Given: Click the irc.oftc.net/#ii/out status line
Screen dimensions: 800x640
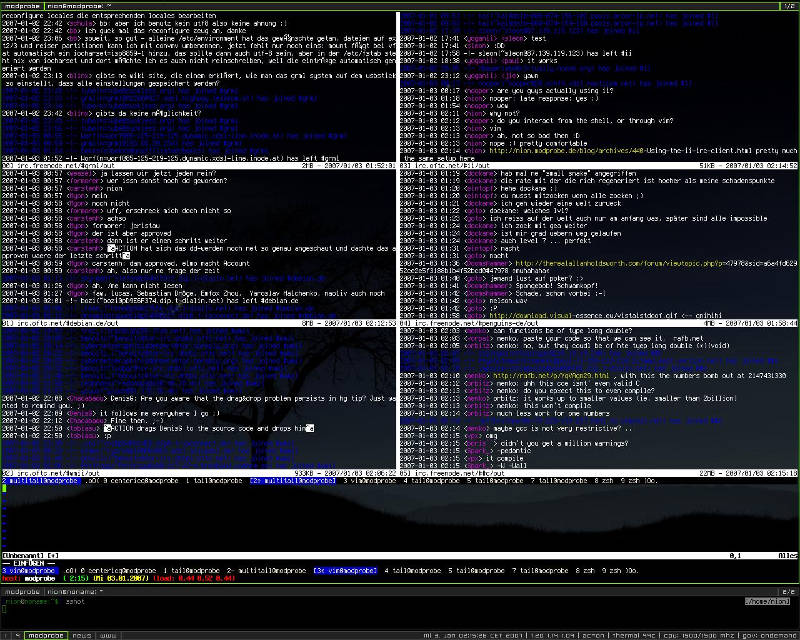Looking at the screenshot, I should [599, 165].
